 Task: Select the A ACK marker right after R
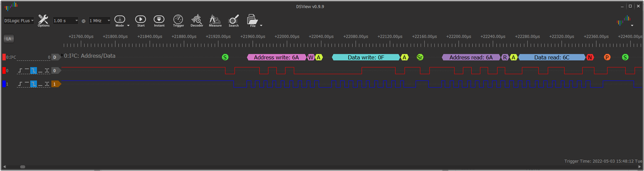[x=514, y=57]
